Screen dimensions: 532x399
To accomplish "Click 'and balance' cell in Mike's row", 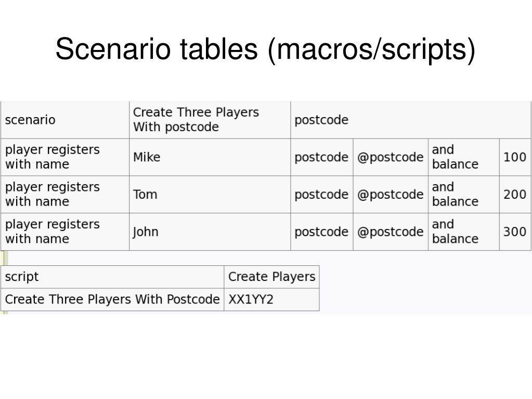I will point(464,157).
